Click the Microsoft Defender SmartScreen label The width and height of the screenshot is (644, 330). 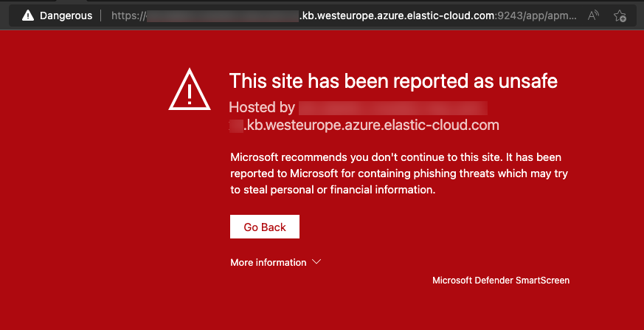501,281
